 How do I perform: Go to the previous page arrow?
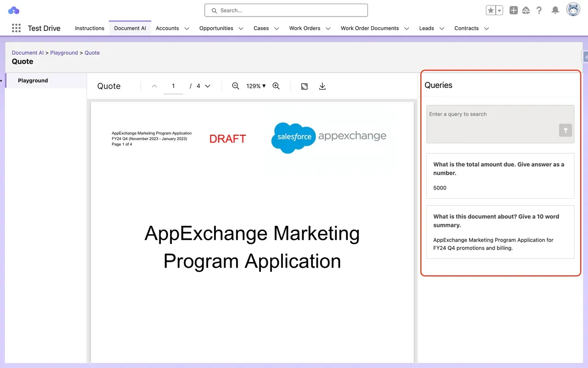pos(154,86)
